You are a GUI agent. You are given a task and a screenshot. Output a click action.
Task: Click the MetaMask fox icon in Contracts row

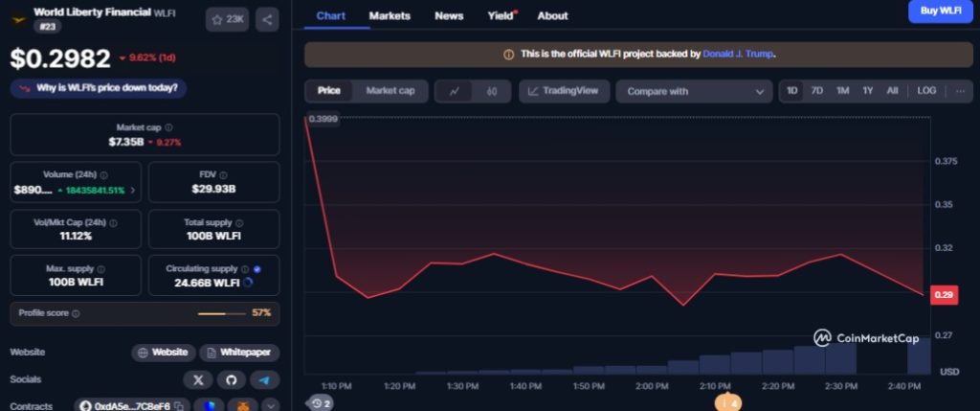point(242,406)
